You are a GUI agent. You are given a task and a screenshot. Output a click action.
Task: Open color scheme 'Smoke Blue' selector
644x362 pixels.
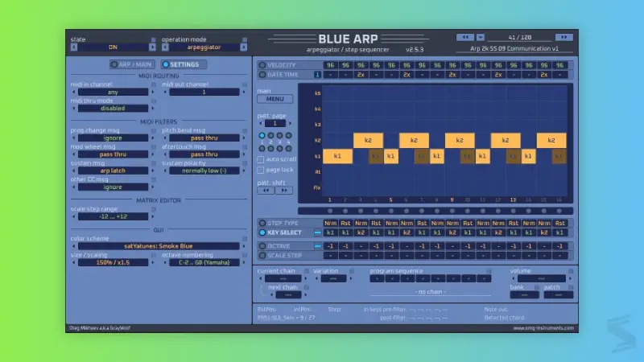(159, 246)
